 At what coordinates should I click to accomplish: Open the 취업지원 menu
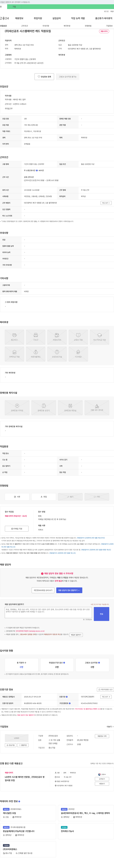(38, 18)
